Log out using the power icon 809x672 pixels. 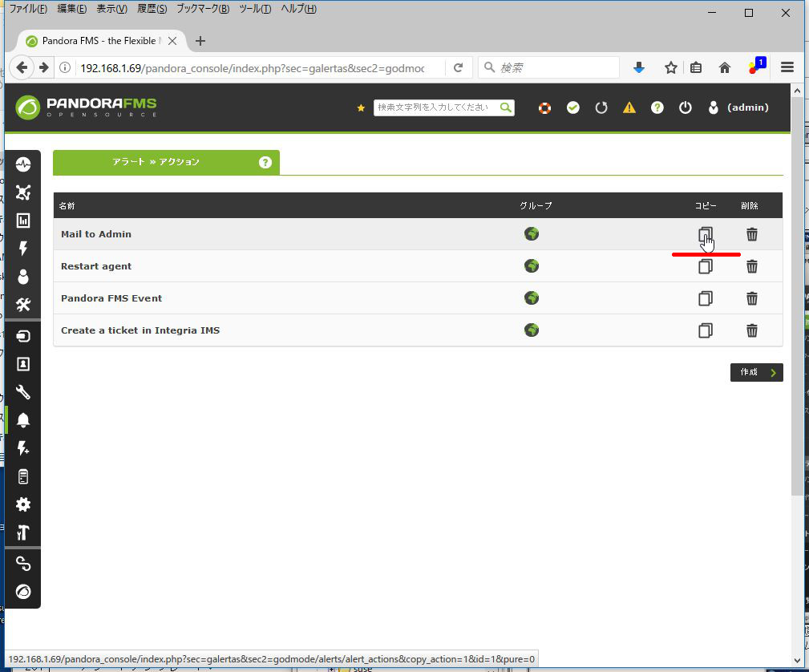(x=686, y=107)
